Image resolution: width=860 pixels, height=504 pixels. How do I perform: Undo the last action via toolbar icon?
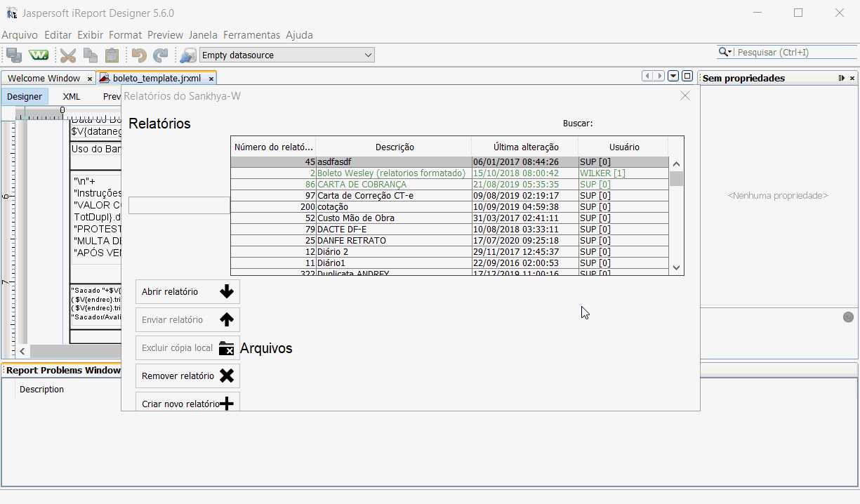[139, 55]
